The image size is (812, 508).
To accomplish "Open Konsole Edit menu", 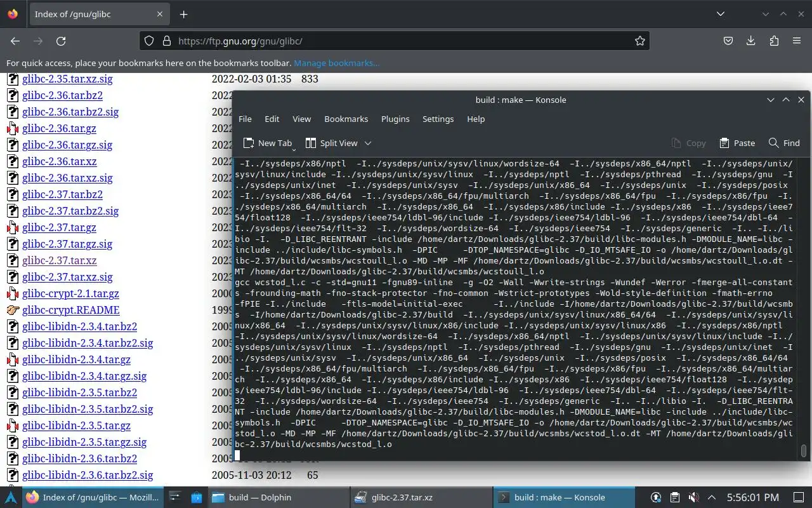I will point(272,119).
